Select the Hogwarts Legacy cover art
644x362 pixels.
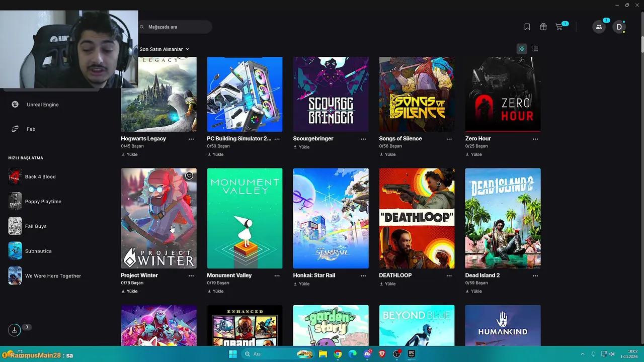(x=159, y=94)
